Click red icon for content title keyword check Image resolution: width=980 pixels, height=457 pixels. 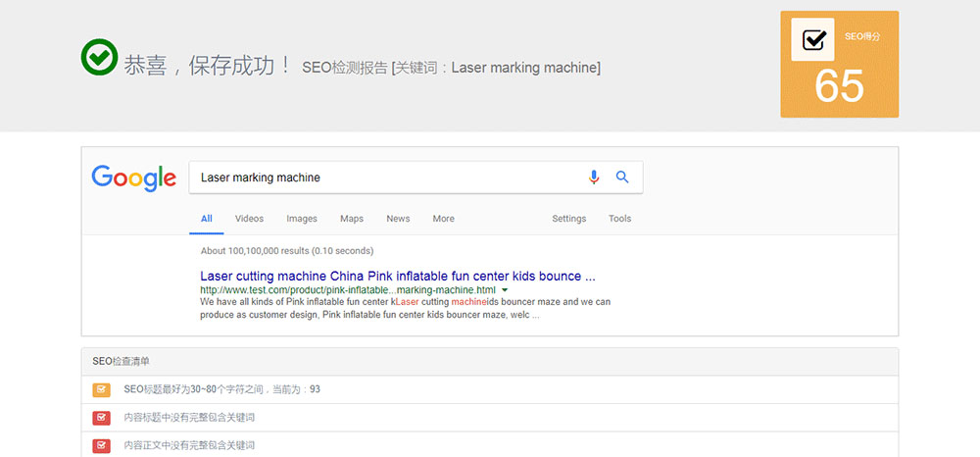click(x=101, y=418)
